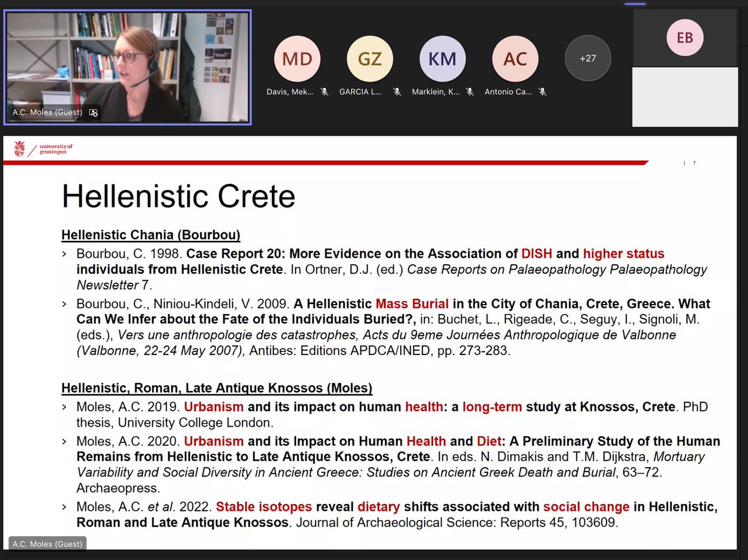Click Urbanism in the Moles 2020 entry
The image size is (748, 560).
tap(214, 441)
